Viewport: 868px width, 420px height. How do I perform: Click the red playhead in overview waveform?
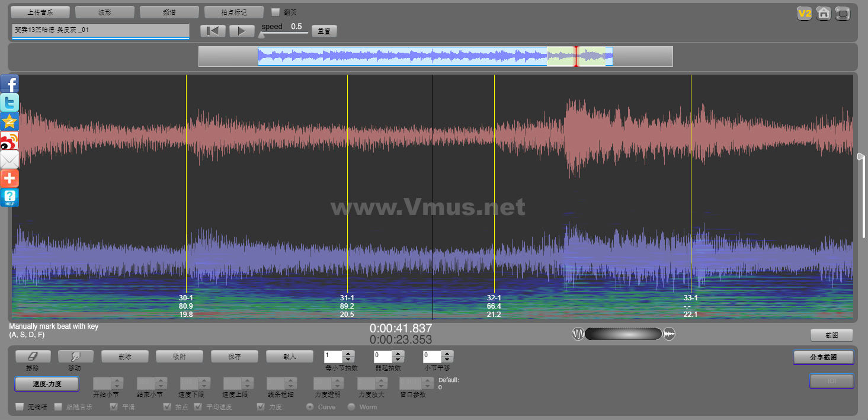(576, 56)
